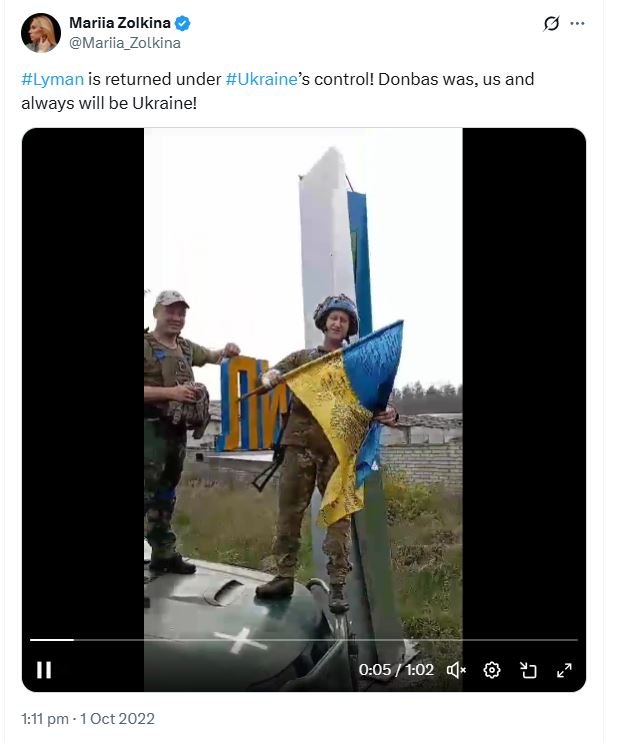The height and width of the screenshot is (743, 618).
Task: Click the #Ukraine hashtag
Action: click(x=261, y=79)
